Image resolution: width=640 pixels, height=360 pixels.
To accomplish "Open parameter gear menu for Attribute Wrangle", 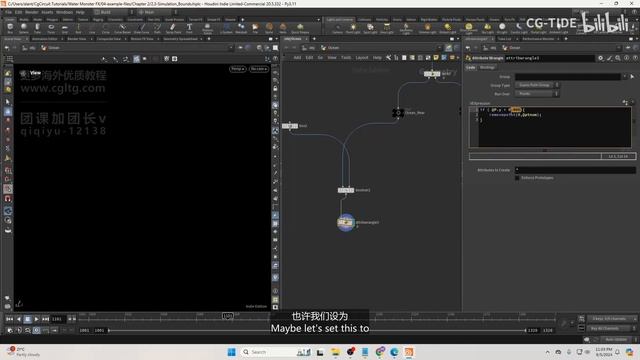I will (601, 58).
